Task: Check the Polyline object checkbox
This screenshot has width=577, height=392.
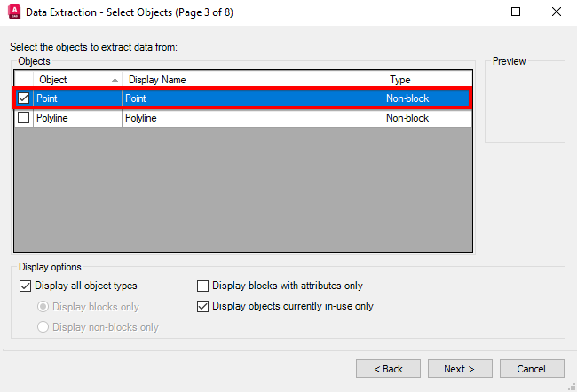Action: click(24, 118)
